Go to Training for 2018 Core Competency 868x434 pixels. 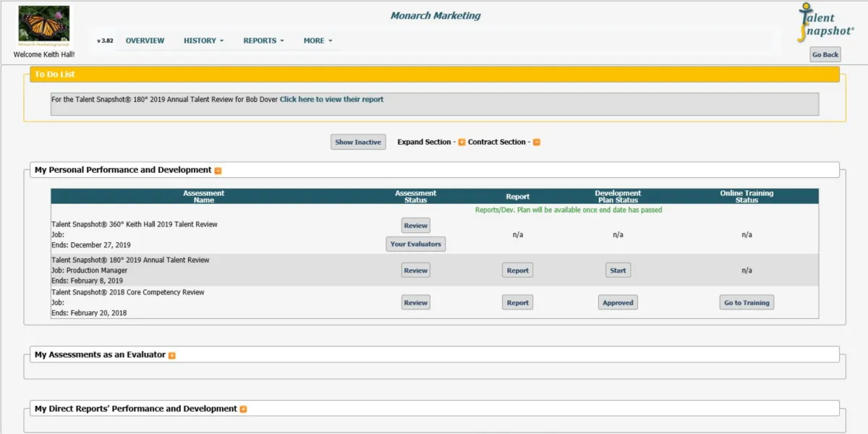point(746,303)
